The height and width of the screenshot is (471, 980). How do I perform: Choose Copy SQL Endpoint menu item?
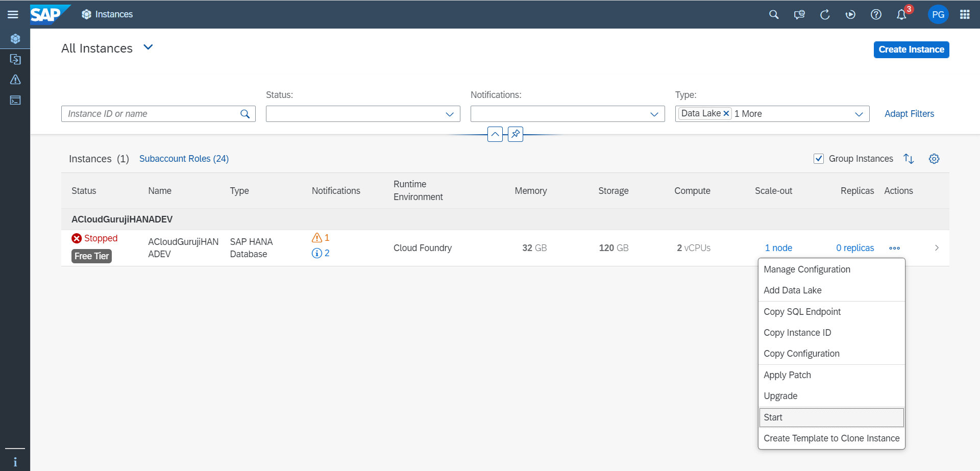click(x=802, y=312)
